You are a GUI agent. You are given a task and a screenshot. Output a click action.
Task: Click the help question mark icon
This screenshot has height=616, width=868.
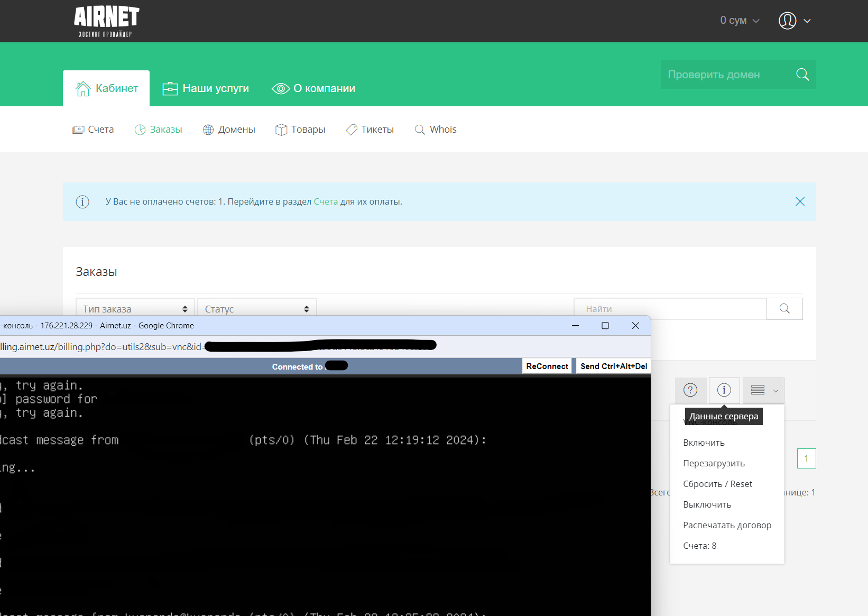pos(690,390)
